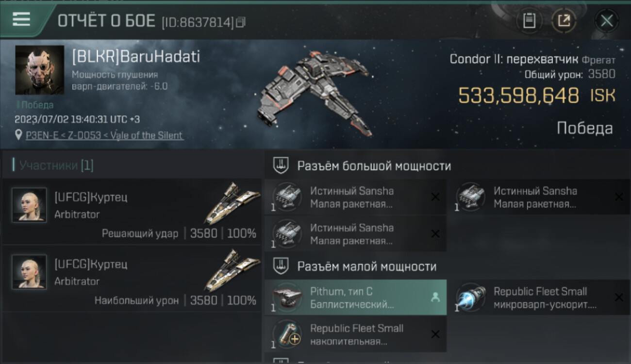The width and height of the screenshot is (631, 364).
Task: Click the Republic Fleet Small накопительная module icon
Action: 287,334
